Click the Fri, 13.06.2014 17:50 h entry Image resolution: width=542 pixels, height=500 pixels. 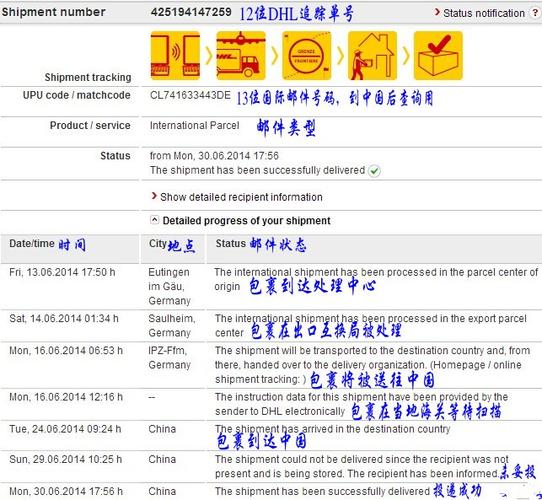(62, 272)
